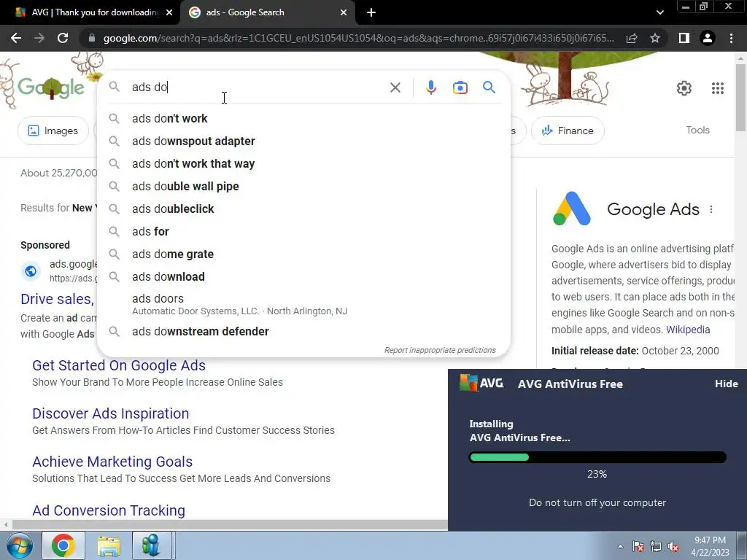Start voice search with microphone icon

430,87
